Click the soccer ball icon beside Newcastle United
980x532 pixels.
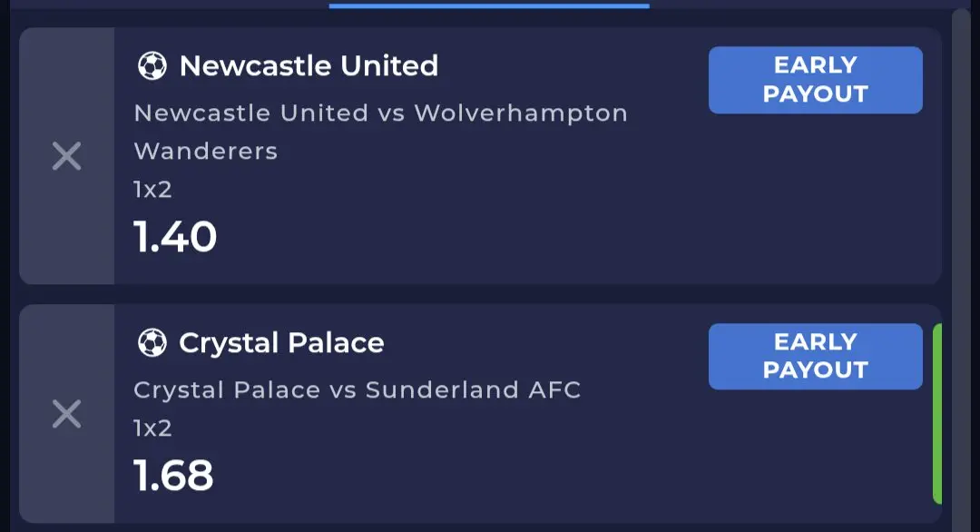152,65
